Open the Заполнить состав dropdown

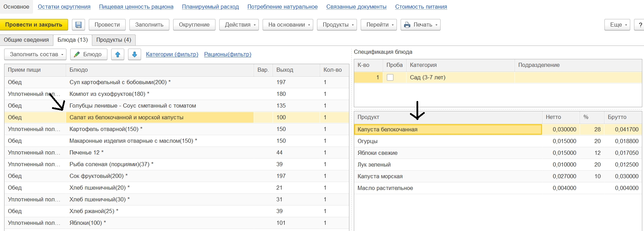coord(35,54)
